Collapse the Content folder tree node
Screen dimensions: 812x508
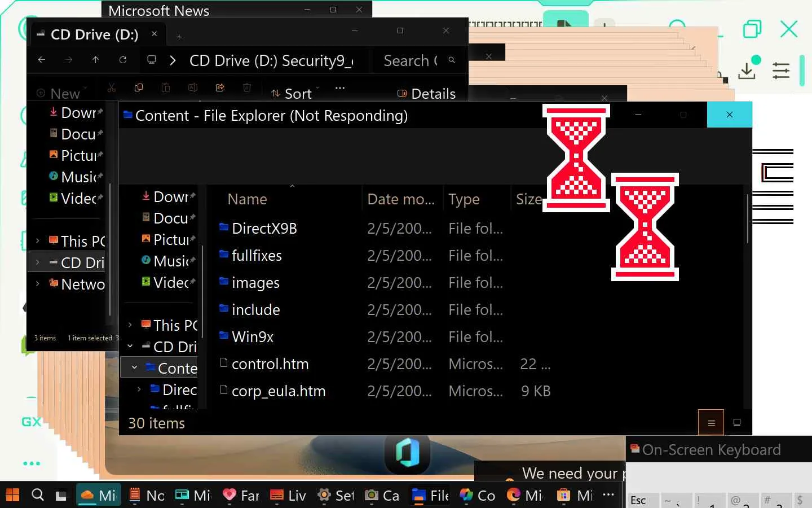point(135,368)
